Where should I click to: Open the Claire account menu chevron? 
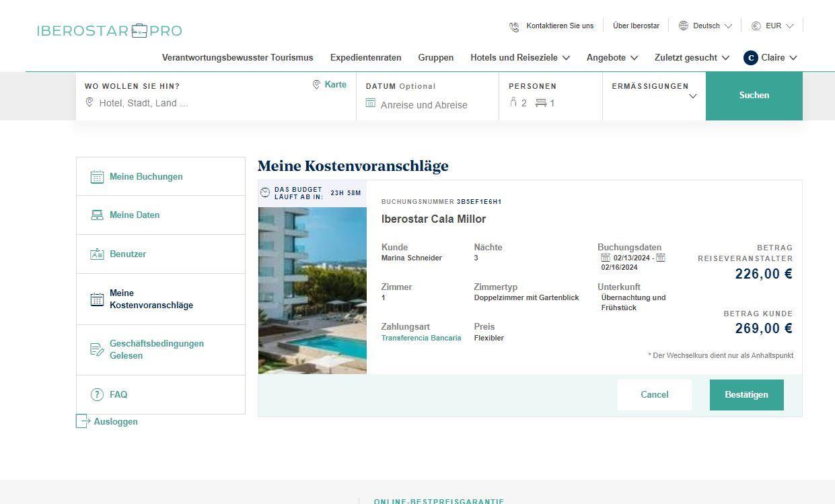(793, 58)
